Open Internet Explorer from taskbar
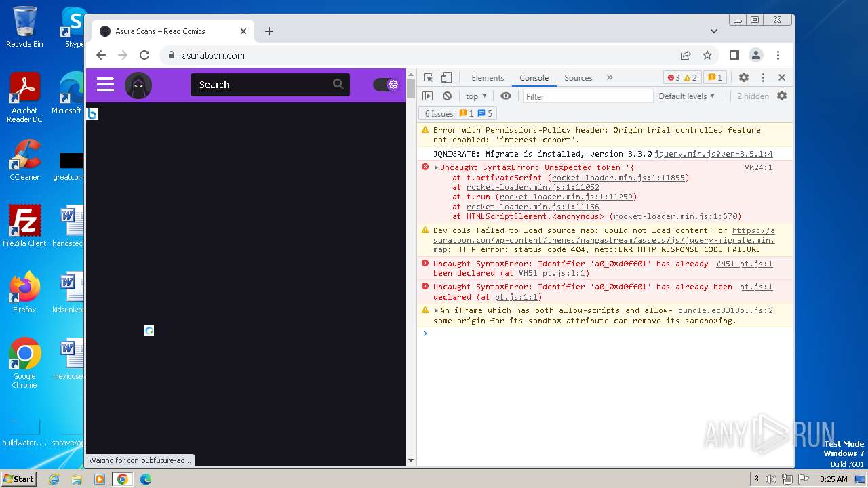 [54, 479]
